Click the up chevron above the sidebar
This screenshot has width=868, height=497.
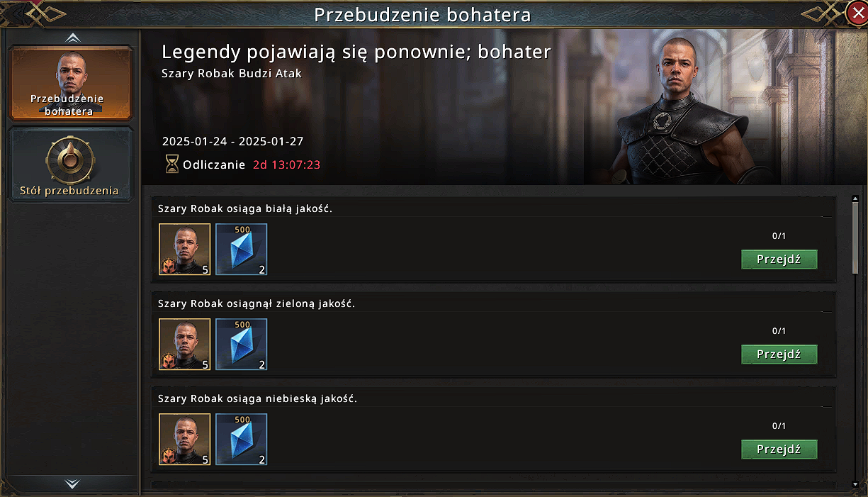click(x=72, y=38)
